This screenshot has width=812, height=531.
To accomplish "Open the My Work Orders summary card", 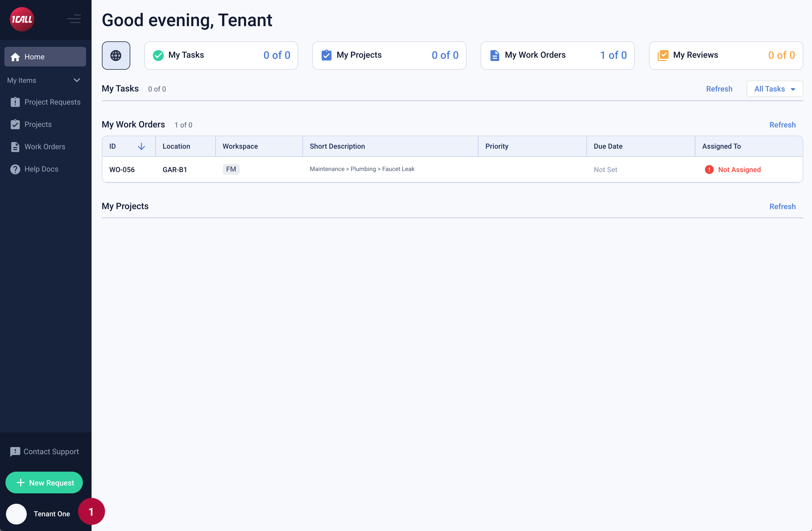I will 558,56.
